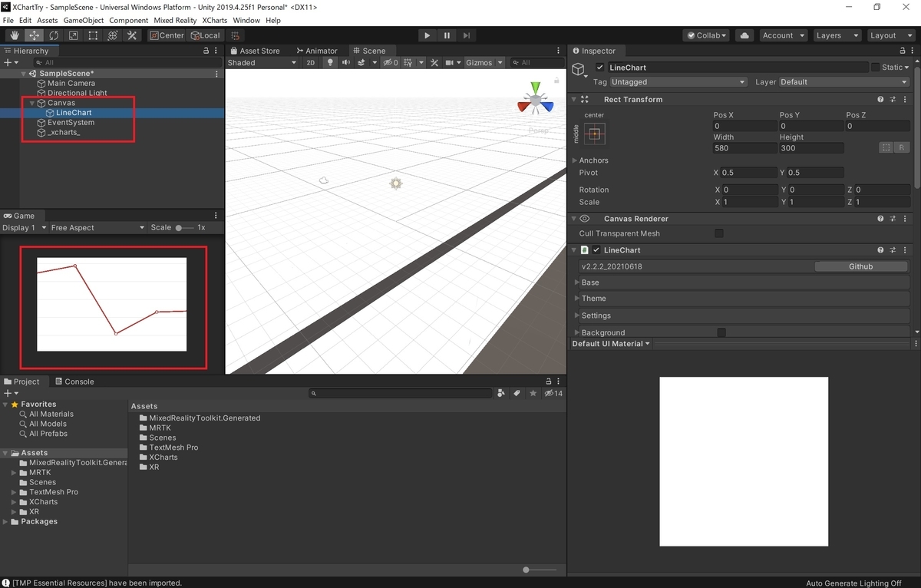The width and height of the screenshot is (921, 588).
Task: Click the Github button in LineChart component
Action: click(861, 266)
